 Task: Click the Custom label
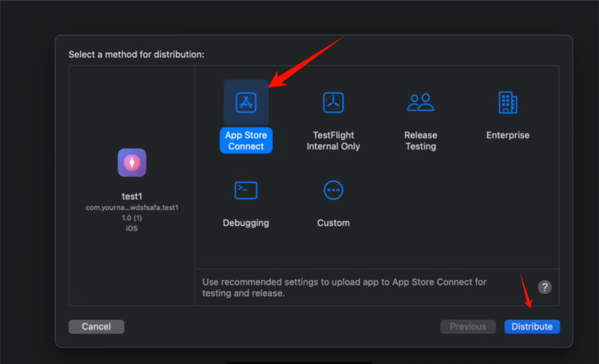(x=333, y=223)
